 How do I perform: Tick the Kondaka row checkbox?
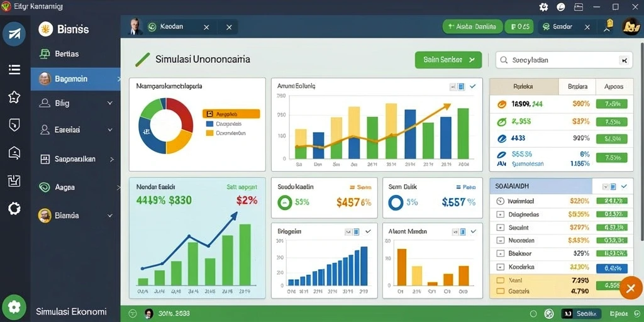[x=500, y=267]
